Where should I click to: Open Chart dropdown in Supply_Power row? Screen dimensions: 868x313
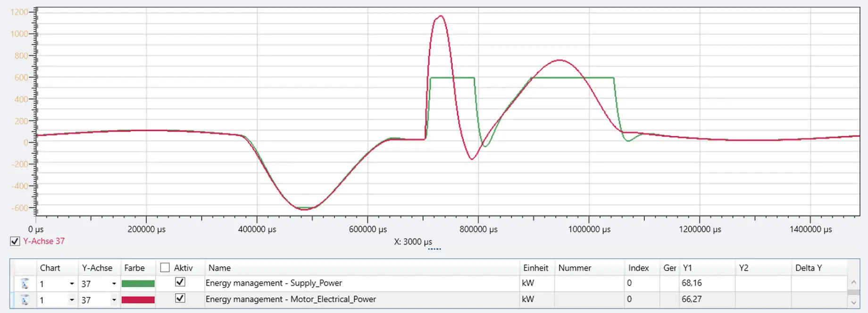(72, 284)
